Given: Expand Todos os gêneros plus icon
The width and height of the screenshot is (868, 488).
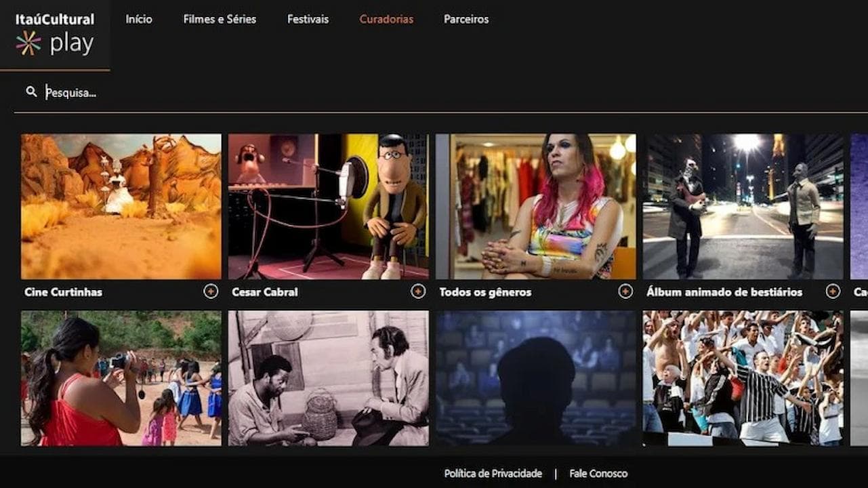Looking at the screenshot, I should [625, 291].
